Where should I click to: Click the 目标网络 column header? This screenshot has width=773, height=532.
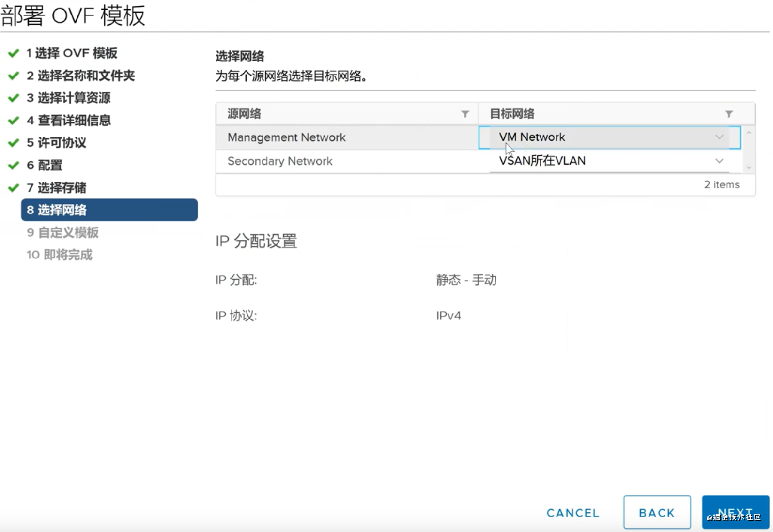[616, 114]
